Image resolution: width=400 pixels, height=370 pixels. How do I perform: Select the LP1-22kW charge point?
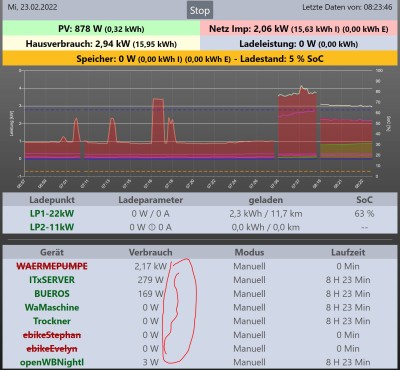click(52, 214)
